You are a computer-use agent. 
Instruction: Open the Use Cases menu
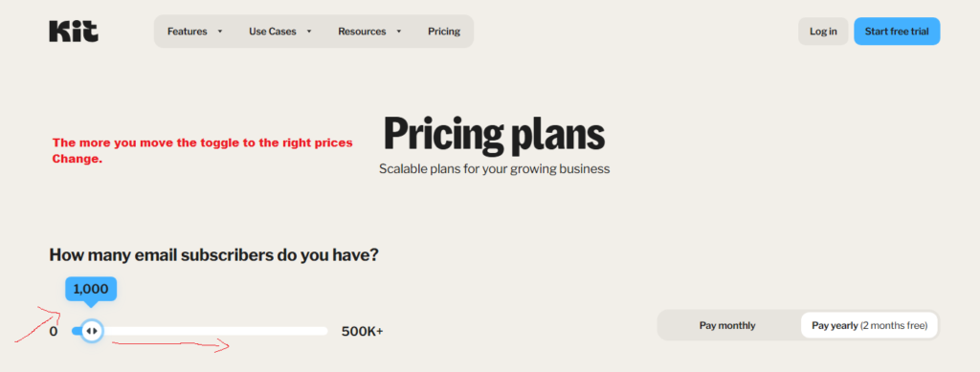pos(273,32)
